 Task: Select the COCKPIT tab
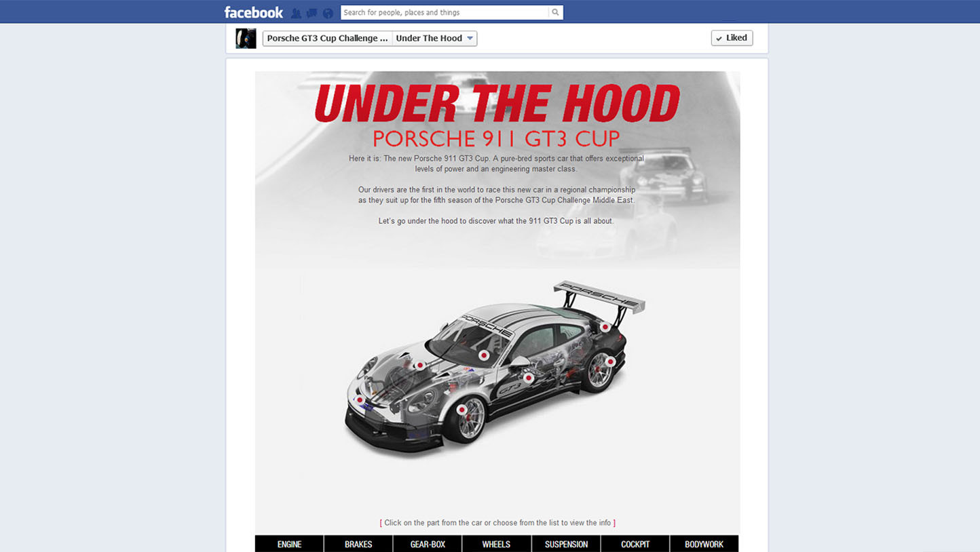[x=635, y=544]
